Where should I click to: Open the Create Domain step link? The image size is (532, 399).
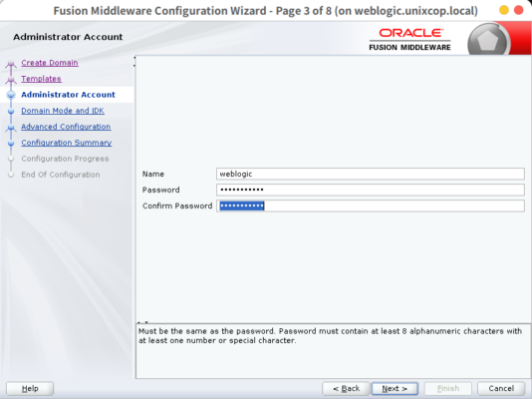point(50,63)
